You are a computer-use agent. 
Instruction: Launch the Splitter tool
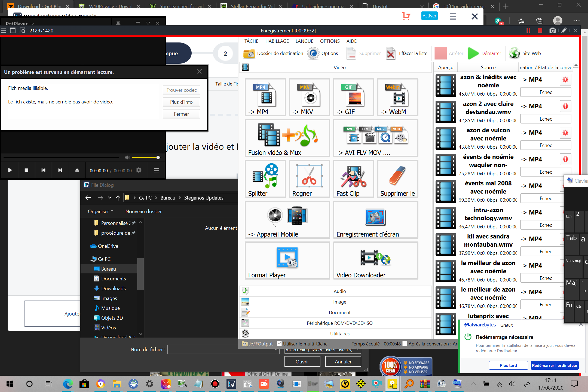tap(265, 179)
